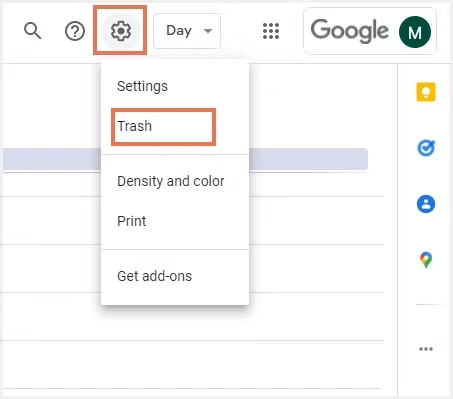Expand the Day view dropdown
The height and width of the screenshot is (399, 453).
(x=187, y=31)
